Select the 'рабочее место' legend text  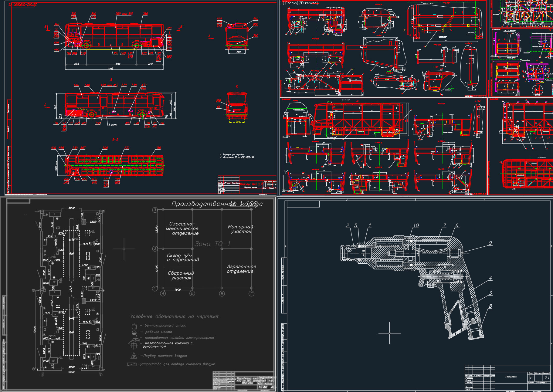(158, 332)
